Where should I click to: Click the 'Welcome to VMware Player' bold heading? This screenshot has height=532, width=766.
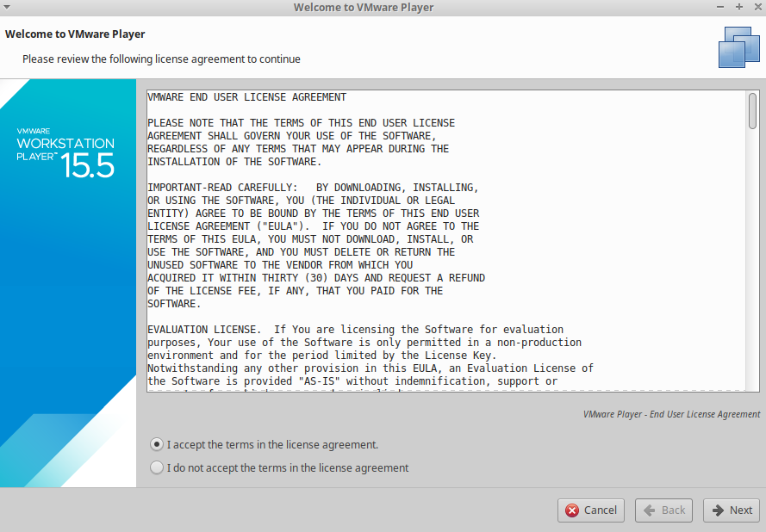[75, 34]
